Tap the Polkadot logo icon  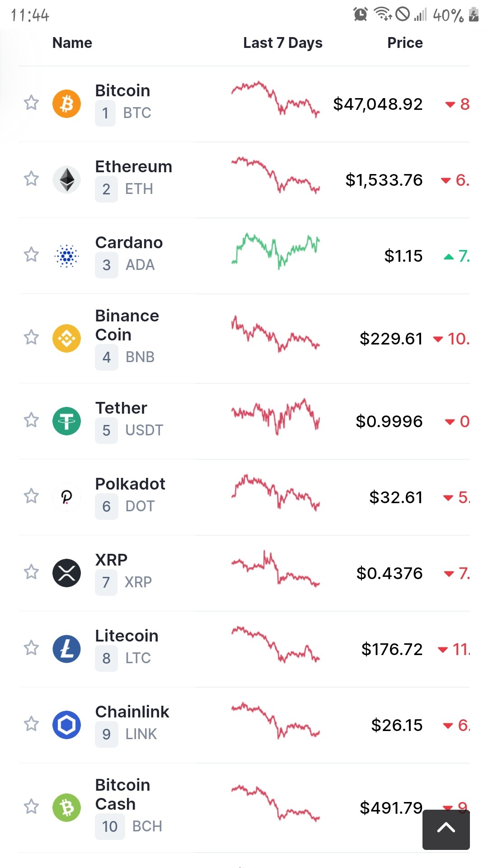(x=66, y=497)
